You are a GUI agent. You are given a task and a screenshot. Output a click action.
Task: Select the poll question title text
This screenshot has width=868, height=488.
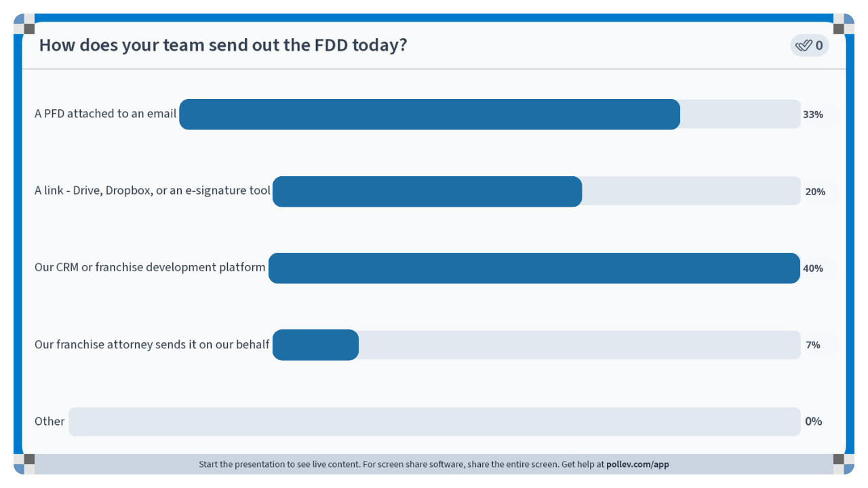click(223, 45)
